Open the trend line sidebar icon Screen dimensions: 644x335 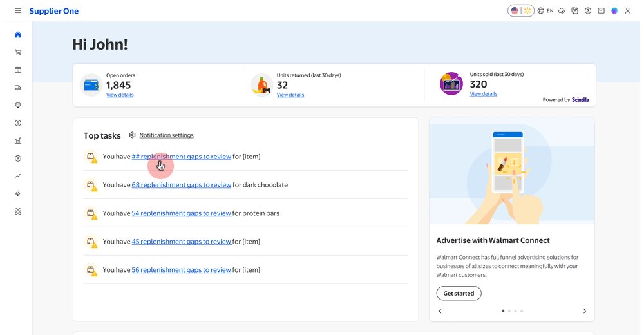(x=18, y=176)
